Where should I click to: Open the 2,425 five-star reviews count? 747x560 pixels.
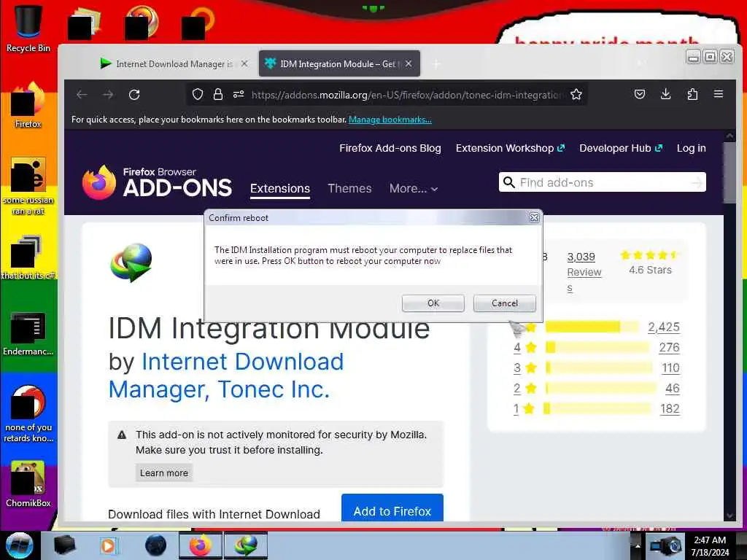[664, 327]
